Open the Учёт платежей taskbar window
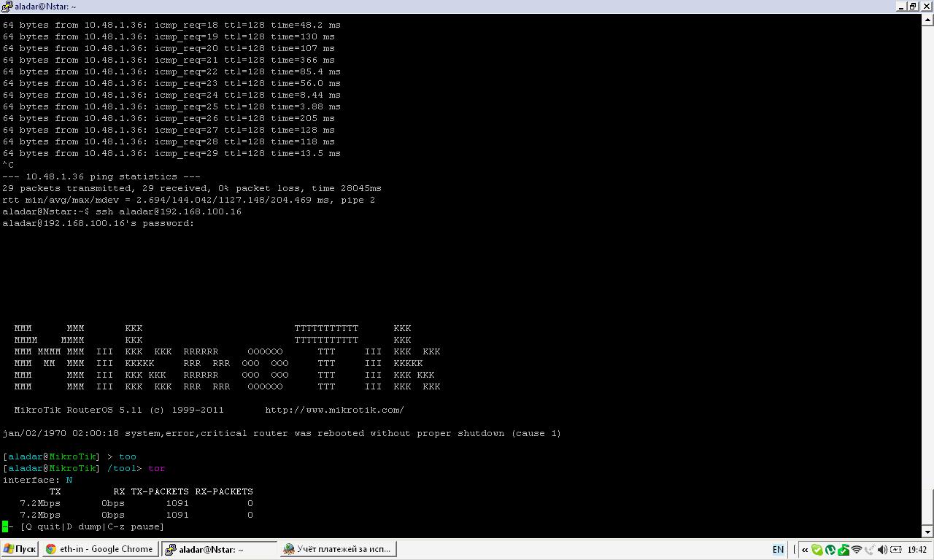The width and height of the screenshot is (934, 560). [339, 549]
